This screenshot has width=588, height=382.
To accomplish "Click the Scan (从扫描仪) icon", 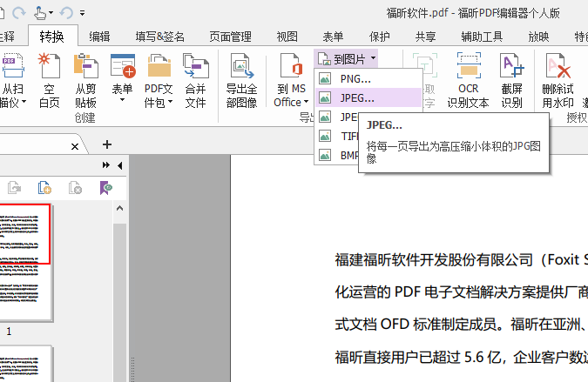I will tap(13, 66).
